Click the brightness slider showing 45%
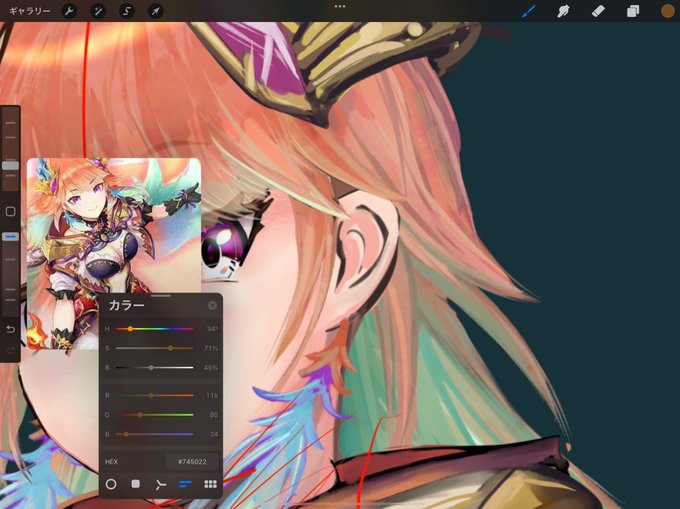 (154, 368)
